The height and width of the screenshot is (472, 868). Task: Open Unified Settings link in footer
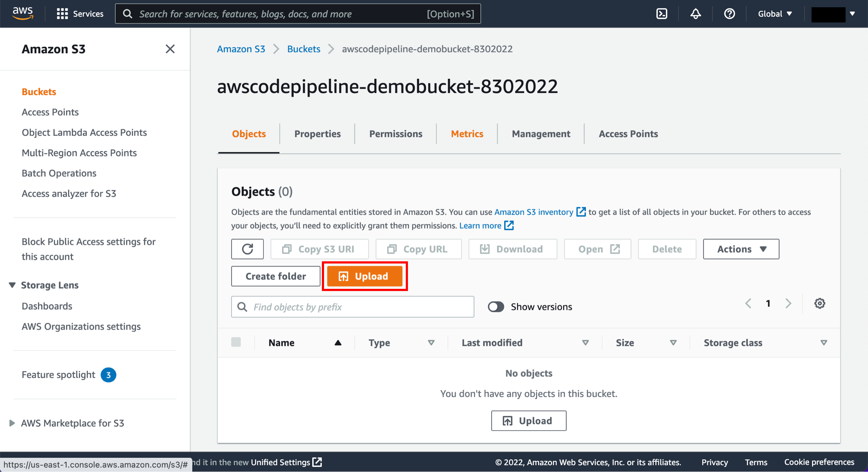point(281,462)
